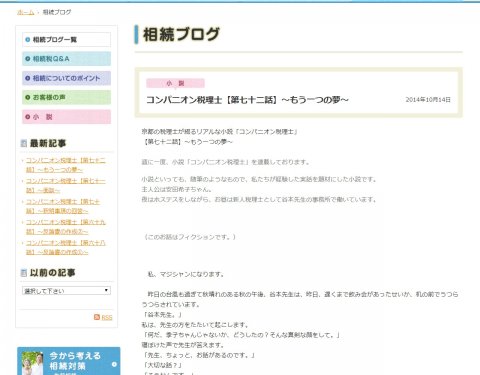Open the 相続についてのポイント menu item
480x375 pixels.
coord(66,78)
